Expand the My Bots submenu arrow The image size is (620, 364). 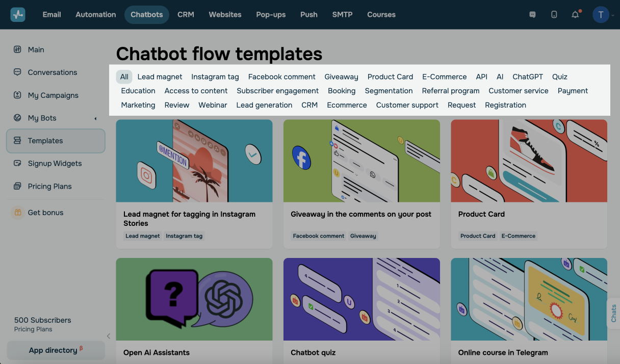coord(95,118)
